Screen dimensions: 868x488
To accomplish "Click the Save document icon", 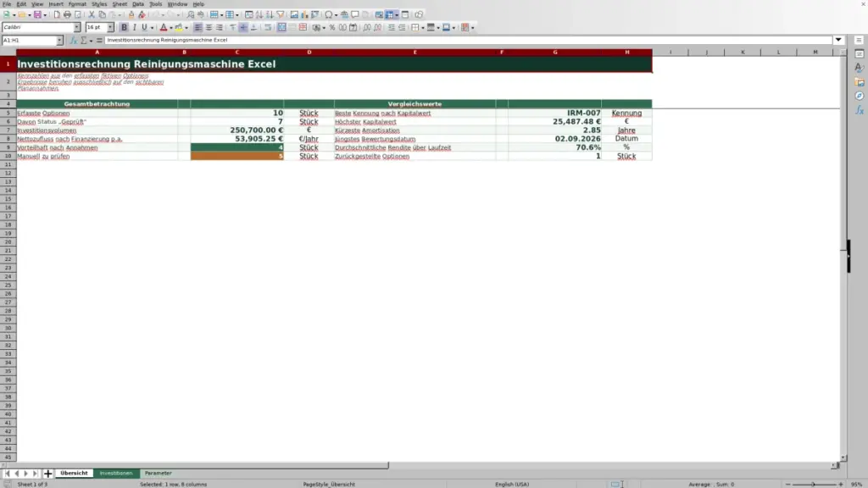I will pyautogui.click(x=37, y=15).
